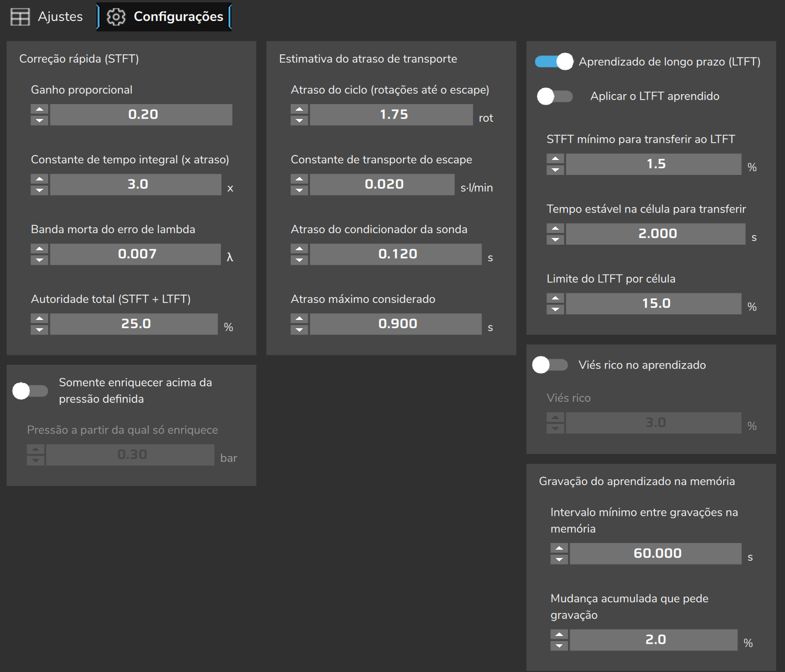Screen dimensions: 785x672
Task: Edit Tempo estável field showing 2.000
Action: pos(655,234)
